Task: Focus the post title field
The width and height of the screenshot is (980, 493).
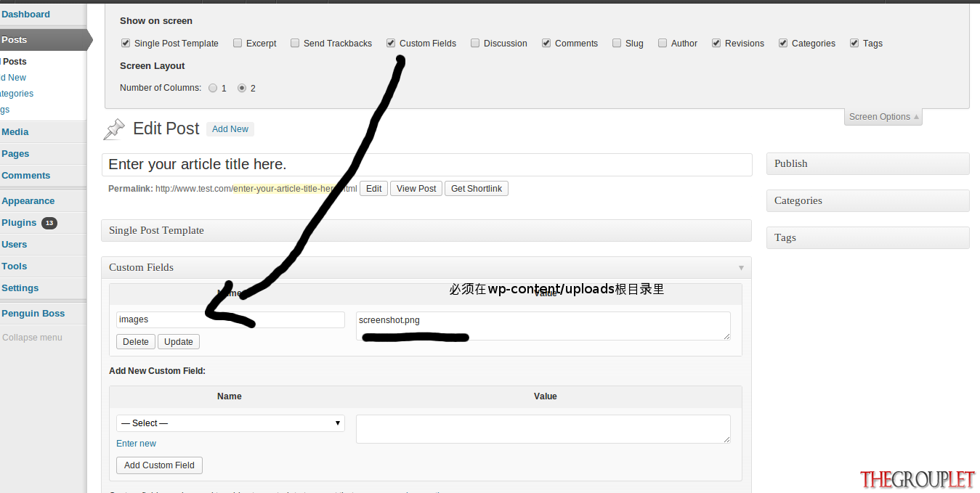Action: (426, 164)
